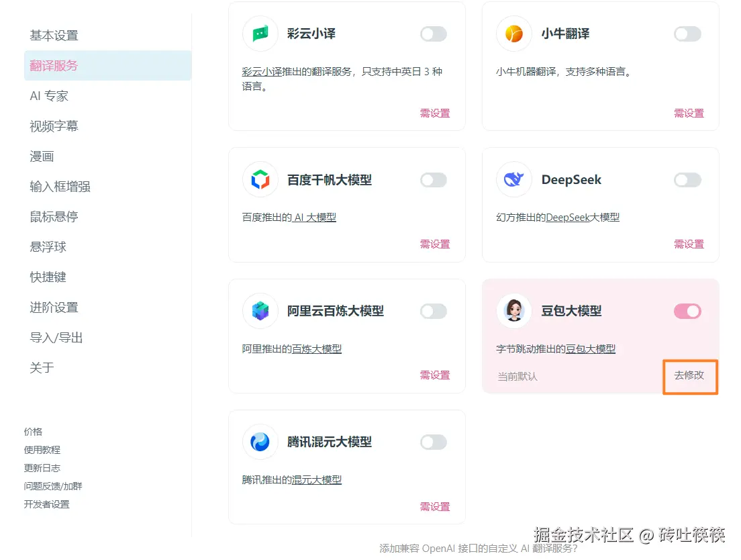
Task: Click the 豆包大模型 avatar icon
Action: point(514,311)
